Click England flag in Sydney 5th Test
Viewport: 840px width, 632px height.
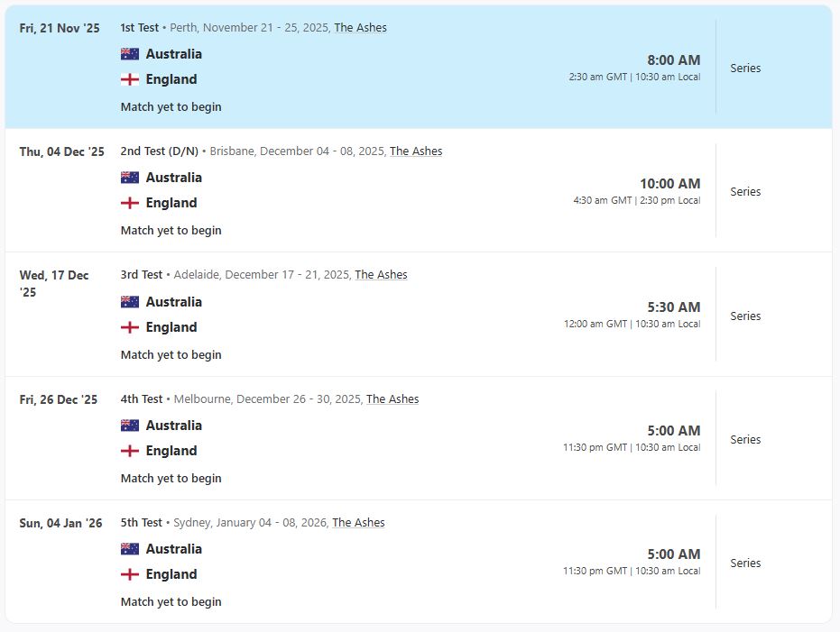(130, 574)
